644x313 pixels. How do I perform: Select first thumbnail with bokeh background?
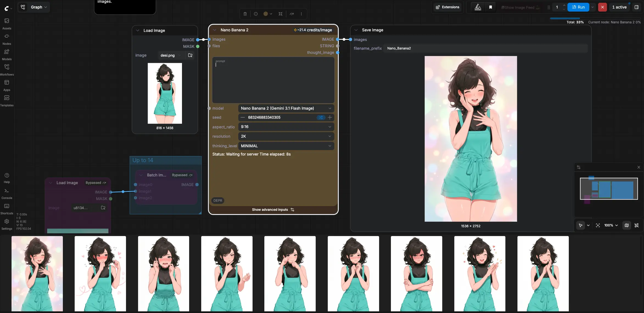[x=37, y=274]
